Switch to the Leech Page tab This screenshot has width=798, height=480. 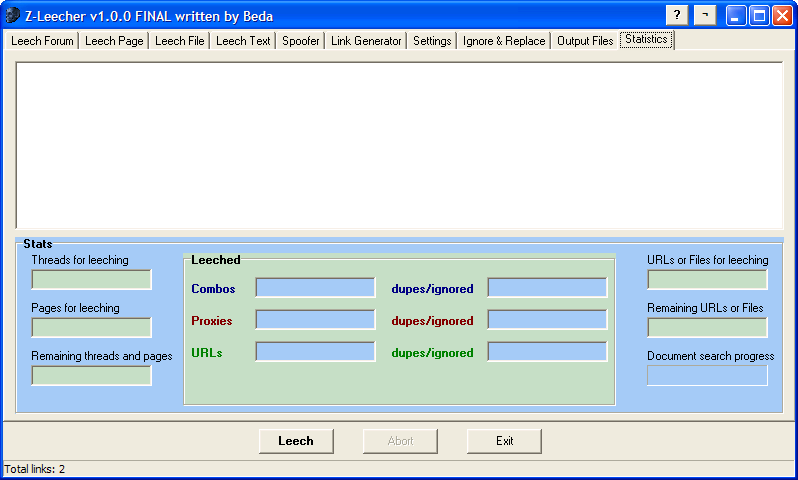pos(114,41)
